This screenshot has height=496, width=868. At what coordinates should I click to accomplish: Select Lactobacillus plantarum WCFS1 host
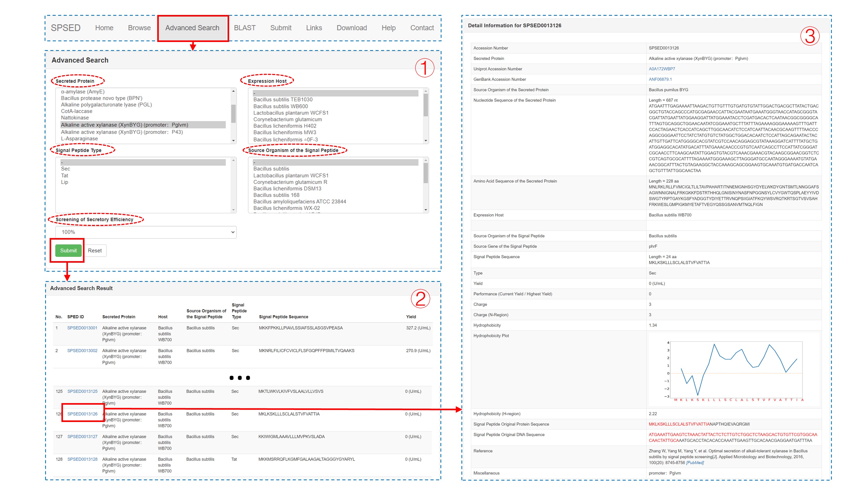point(291,113)
